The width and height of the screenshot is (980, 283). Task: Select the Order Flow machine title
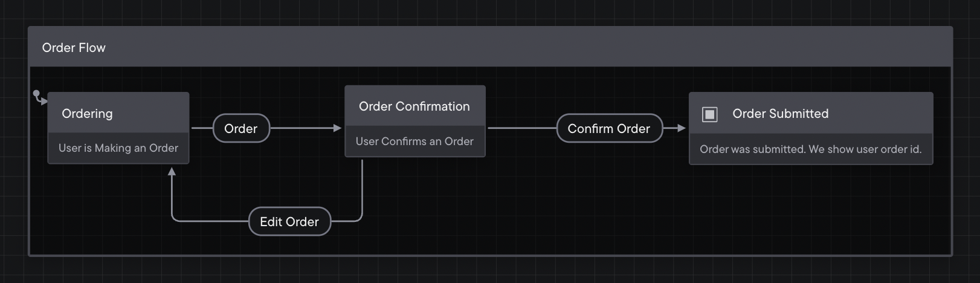pyautogui.click(x=74, y=48)
